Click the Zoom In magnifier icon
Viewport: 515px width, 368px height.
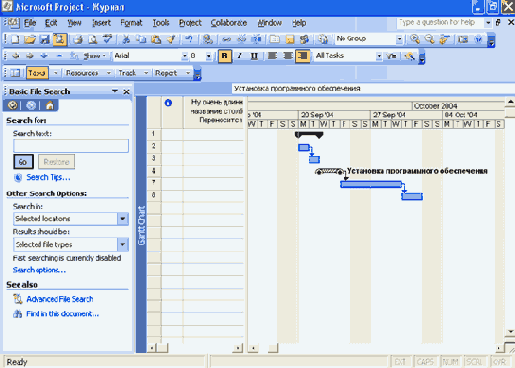tap(415, 39)
